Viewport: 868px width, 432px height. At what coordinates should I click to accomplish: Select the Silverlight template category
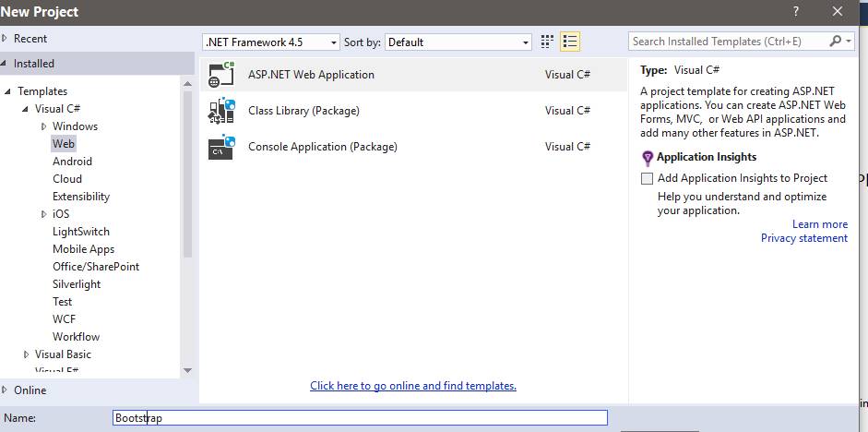[77, 284]
